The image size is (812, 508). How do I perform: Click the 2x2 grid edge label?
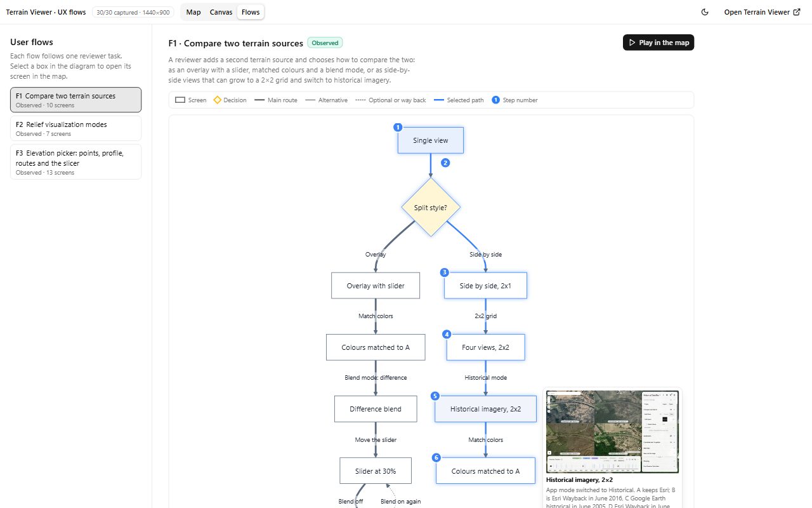(x=486, y=316)
